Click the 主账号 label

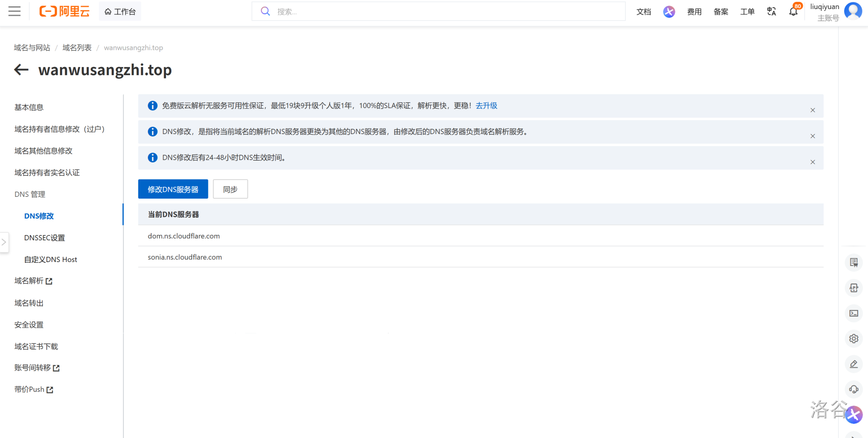828,18
